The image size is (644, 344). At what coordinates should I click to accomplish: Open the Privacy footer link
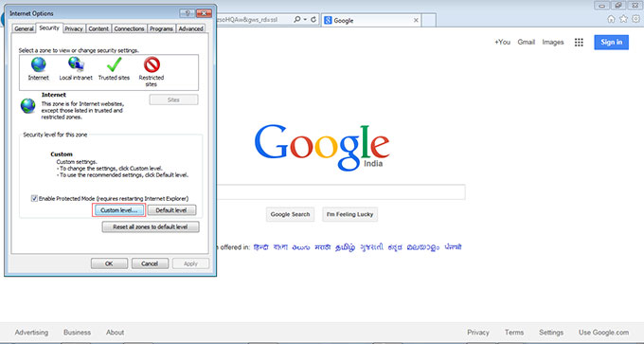click(x=478, y=333)
